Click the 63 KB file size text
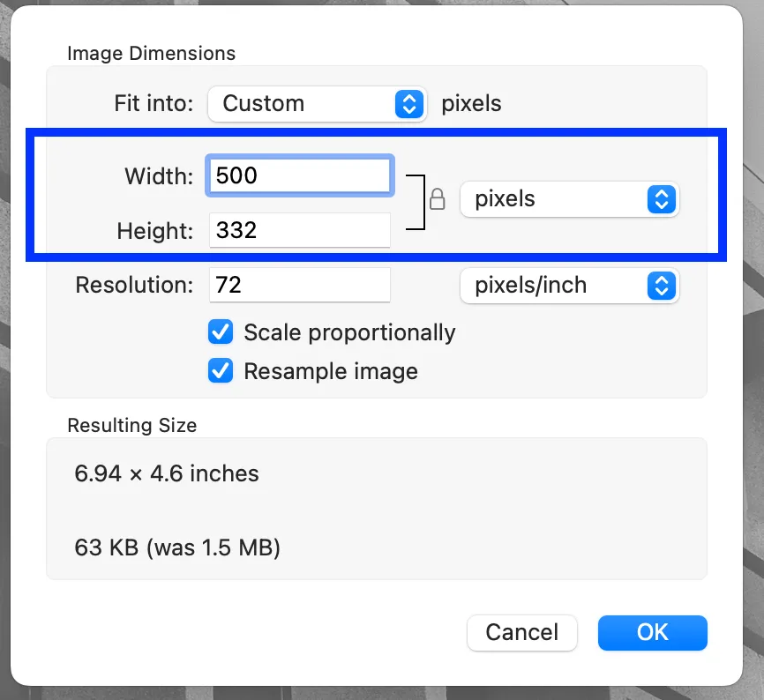The width and height of the screenshot is (764, 700). click(x=177, y=548)
